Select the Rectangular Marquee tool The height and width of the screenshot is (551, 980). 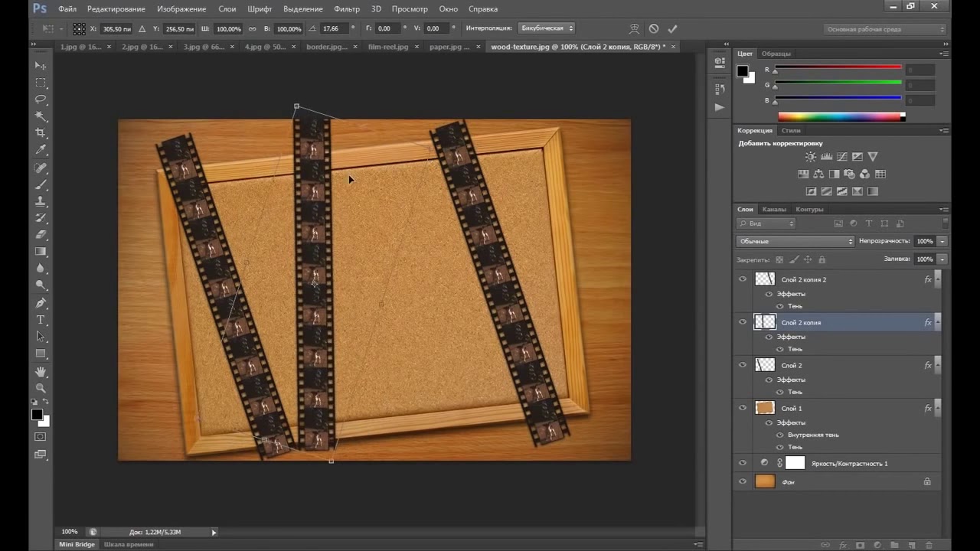pyautogui.click(x=41, y=83)
